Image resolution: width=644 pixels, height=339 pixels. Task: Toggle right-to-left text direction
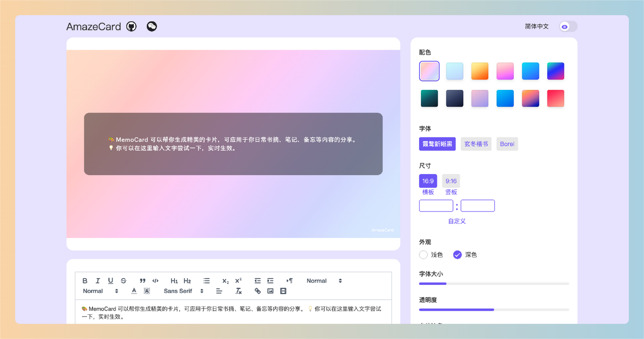click(290, 281)
